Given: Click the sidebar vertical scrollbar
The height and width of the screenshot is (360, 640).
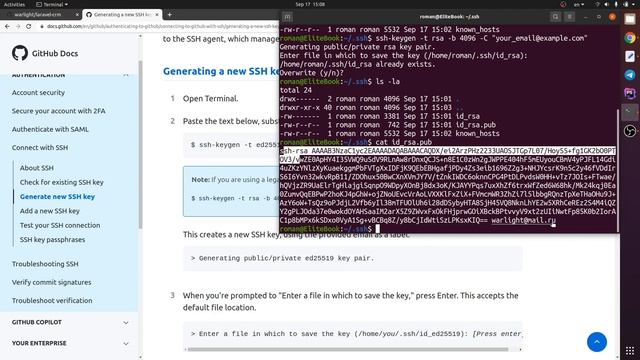Looking at the screenshot, I should pos(140,145).
